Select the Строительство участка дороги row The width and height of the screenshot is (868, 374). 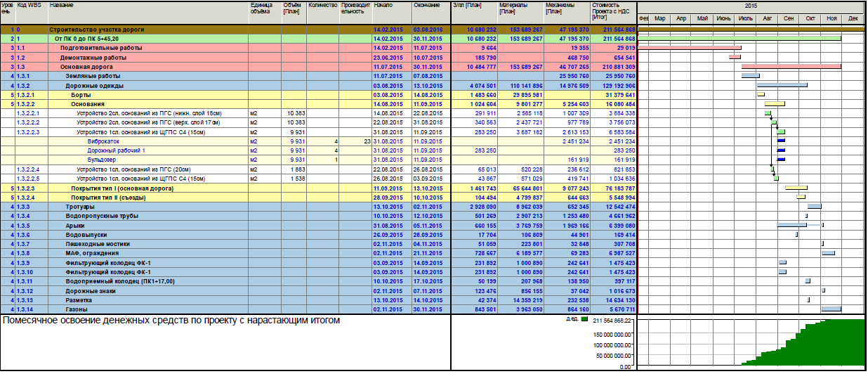[319, 30]
